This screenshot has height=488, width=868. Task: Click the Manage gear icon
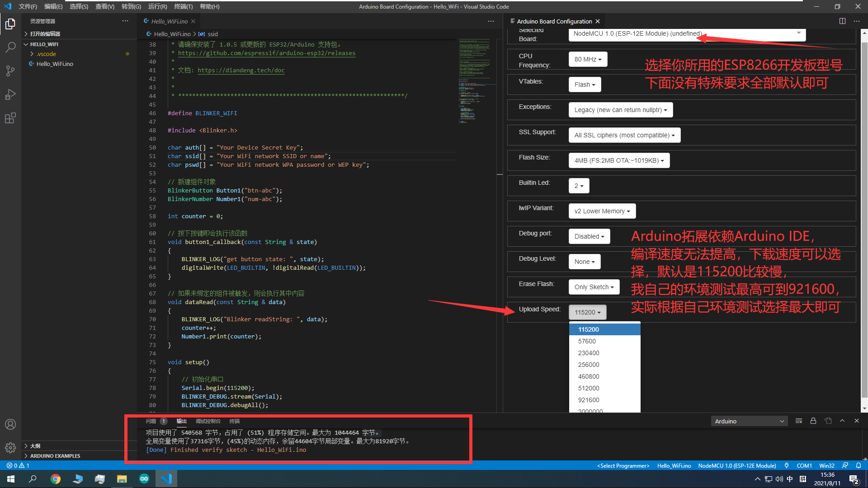coord(10,447)
